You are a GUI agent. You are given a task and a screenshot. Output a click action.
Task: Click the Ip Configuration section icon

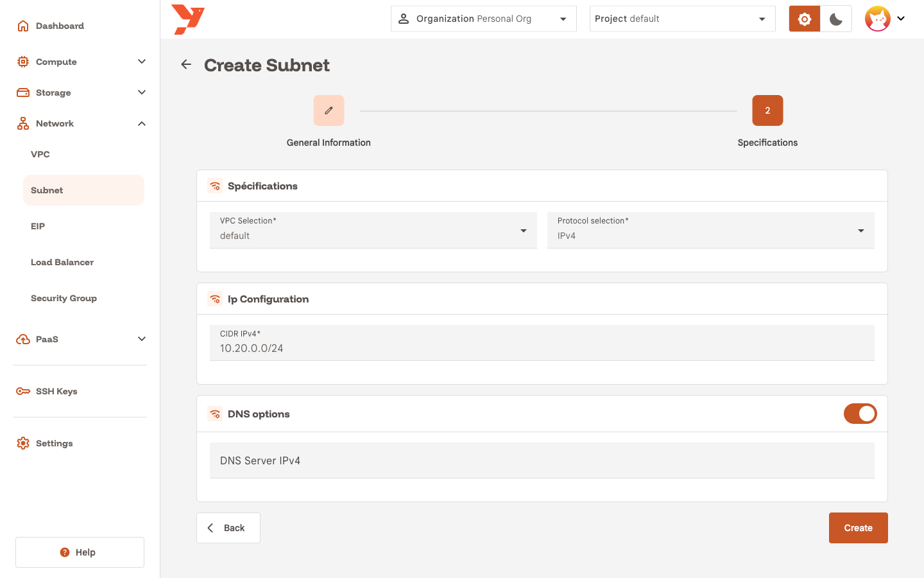tap(215, 299)
